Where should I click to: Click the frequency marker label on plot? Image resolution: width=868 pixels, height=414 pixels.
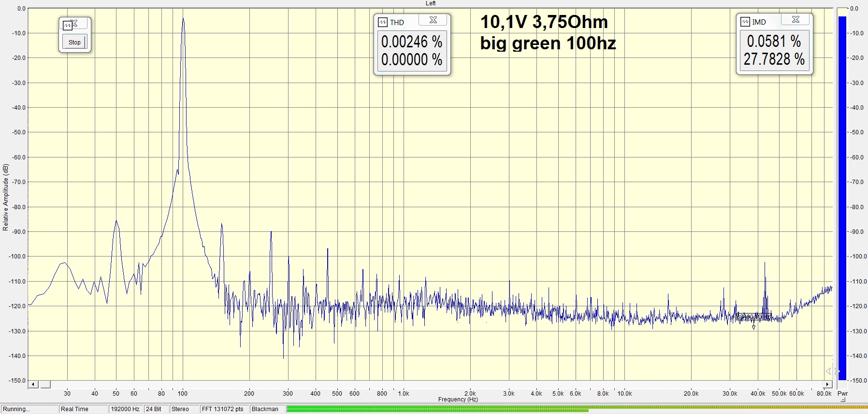pyautogui.click(x=753, y=317)
